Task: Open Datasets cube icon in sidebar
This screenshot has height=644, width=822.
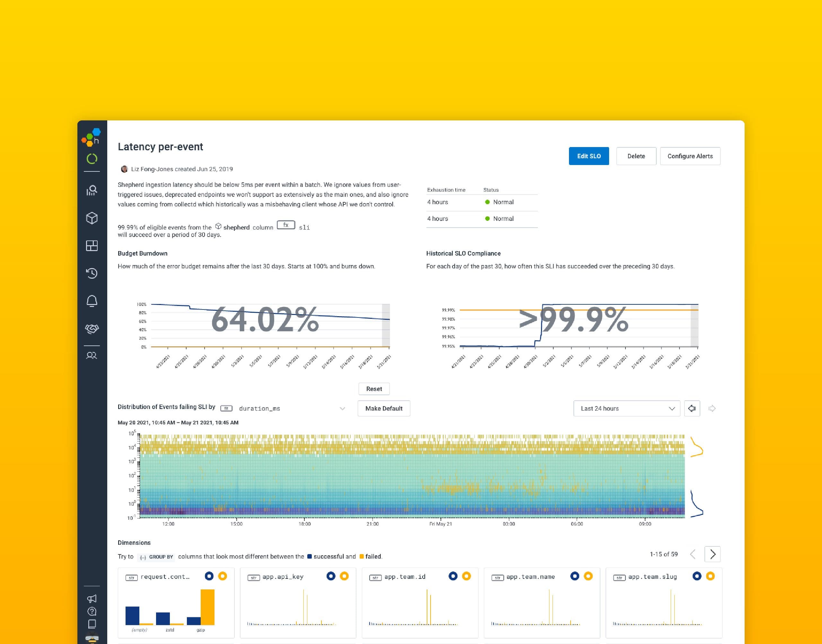Action: [92, 218]
